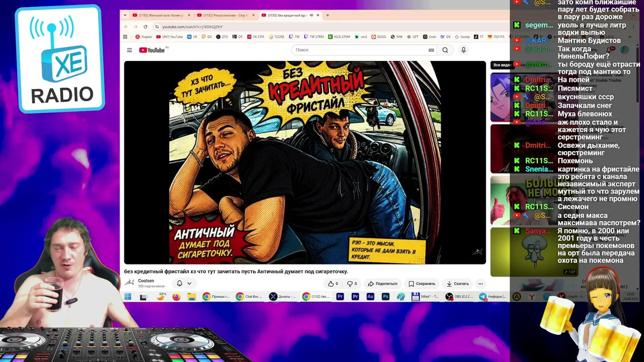Open the more actions three-dot menu
This screenshot has width=644, height=362.
click(x=480, y=284)
